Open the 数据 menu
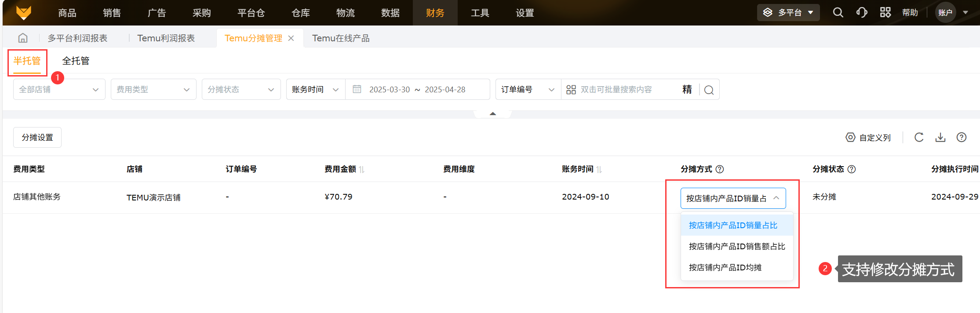Screen dimensions: 980x313 pyautogui.click(x=390, y=13)
